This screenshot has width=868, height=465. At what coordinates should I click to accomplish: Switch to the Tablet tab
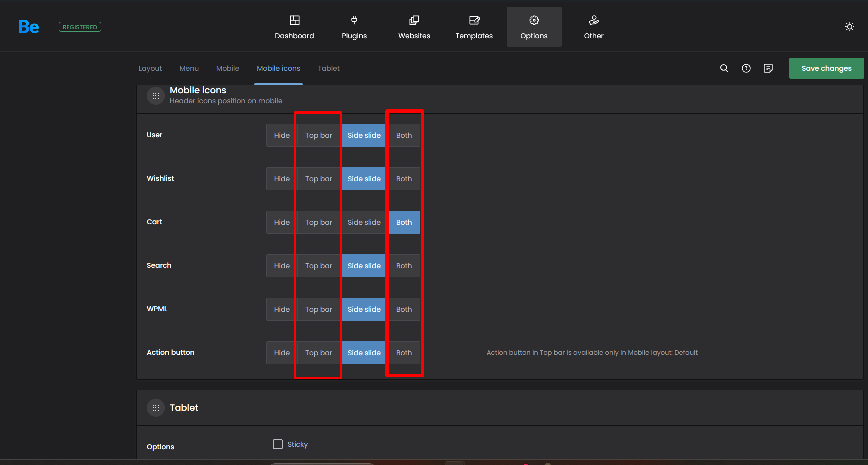click(x=328, y=68)
